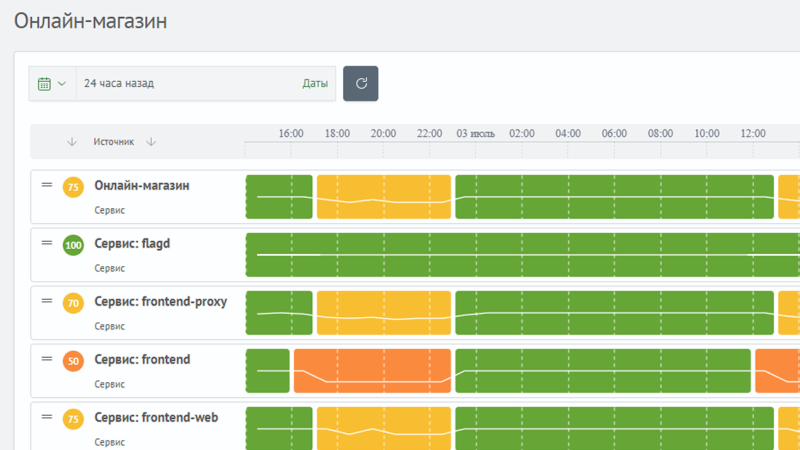Click the 06:00 time axis label

(x=614, y=134)
